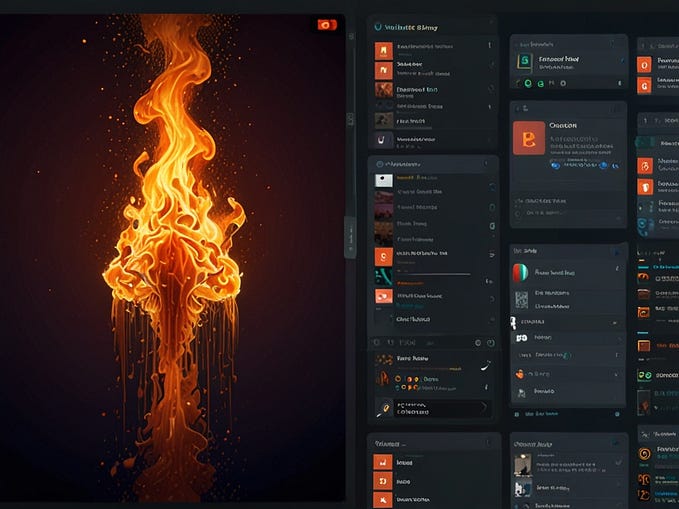Pick the first orange color dot beside the flame icon

point(398,379)
